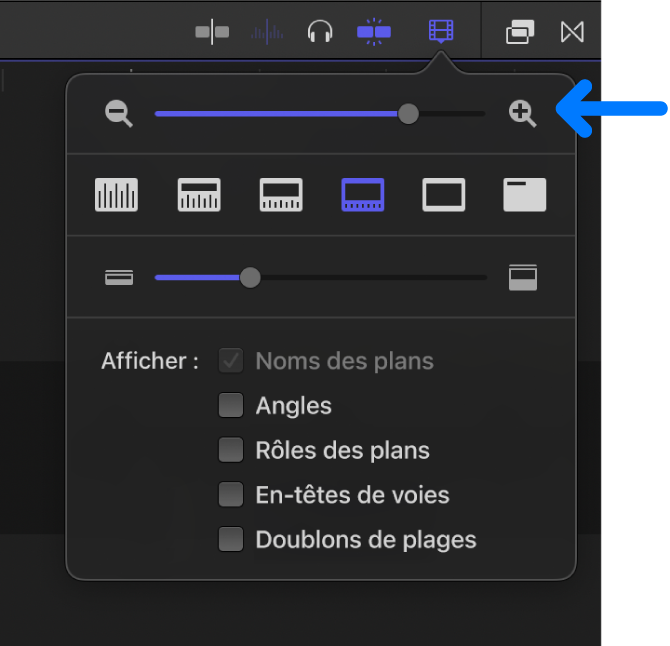Select waveforms-only clip appearance
This screenshot has height=646, width=670.
click(116, 195)
